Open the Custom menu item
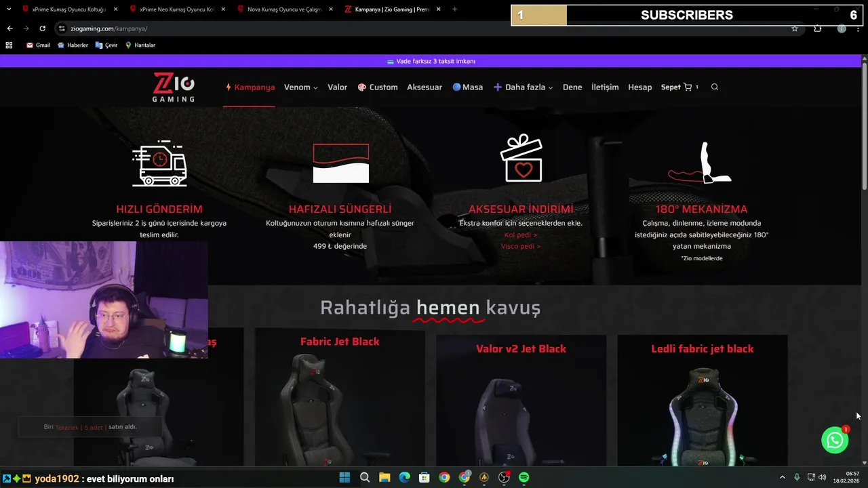The height and width of the screenshot is (488, 868). [378, 87]
